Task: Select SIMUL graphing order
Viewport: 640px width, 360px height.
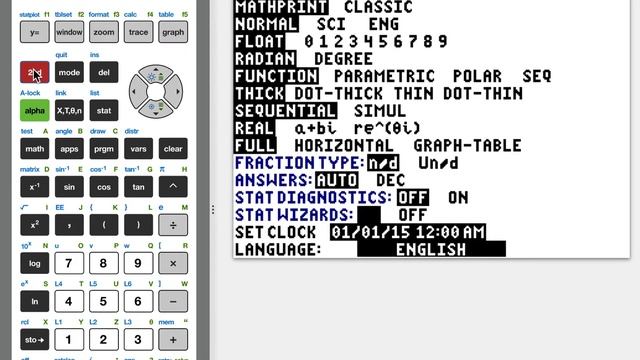Action: point(380,111)
